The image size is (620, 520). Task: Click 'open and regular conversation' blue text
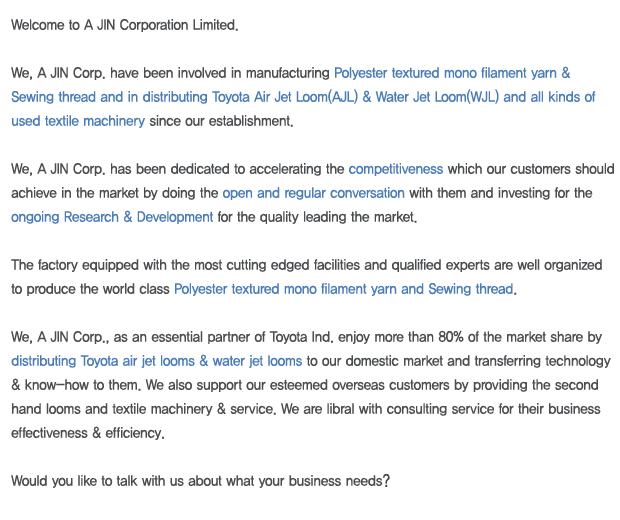314,193
